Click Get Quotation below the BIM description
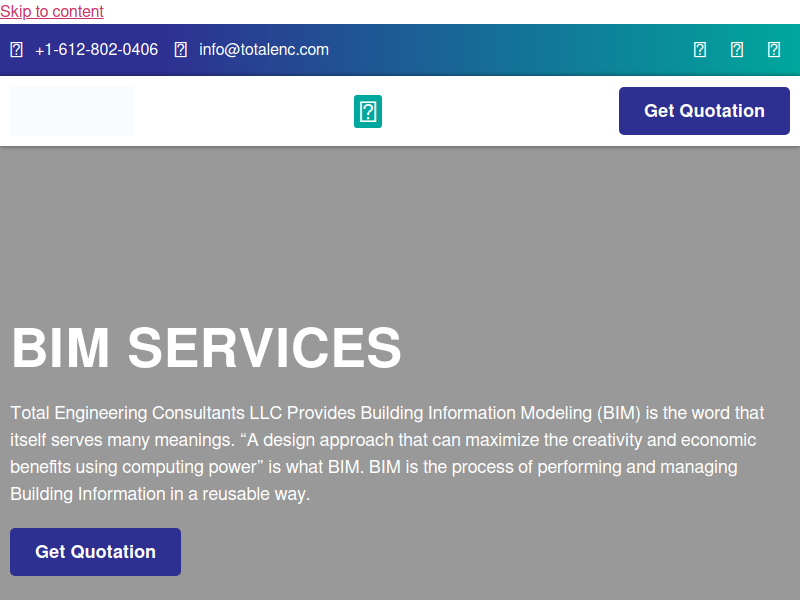The height and width of the screenshot is (600, 800). click(95, 552)
